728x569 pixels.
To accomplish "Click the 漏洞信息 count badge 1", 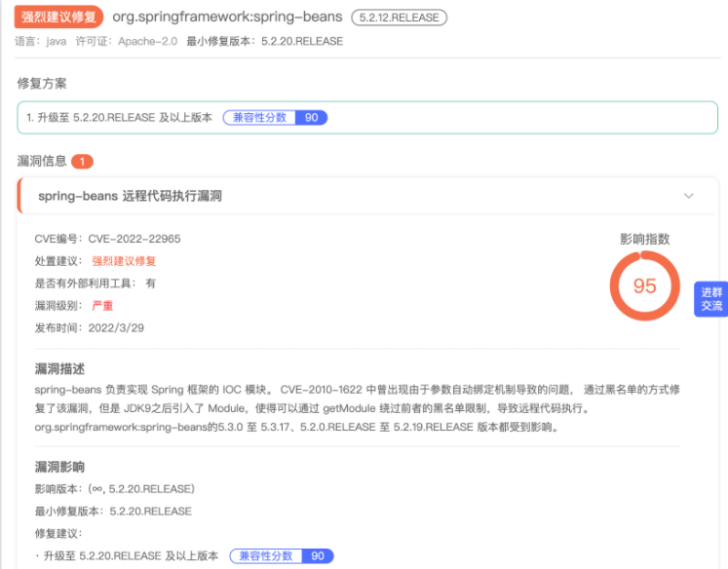I will 82,162.
